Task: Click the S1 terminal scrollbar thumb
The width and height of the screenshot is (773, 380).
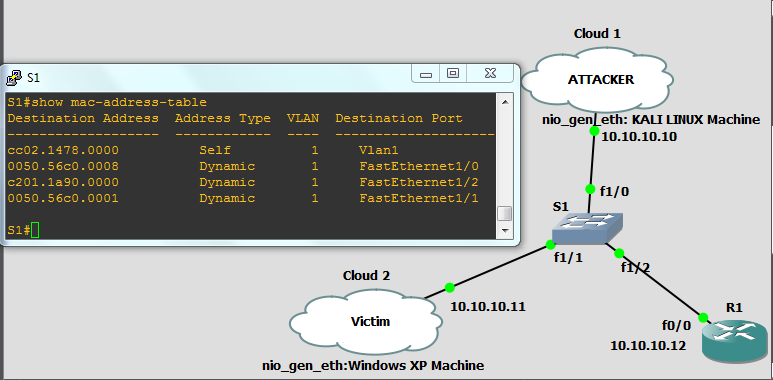Action: (x=504, y=214)
